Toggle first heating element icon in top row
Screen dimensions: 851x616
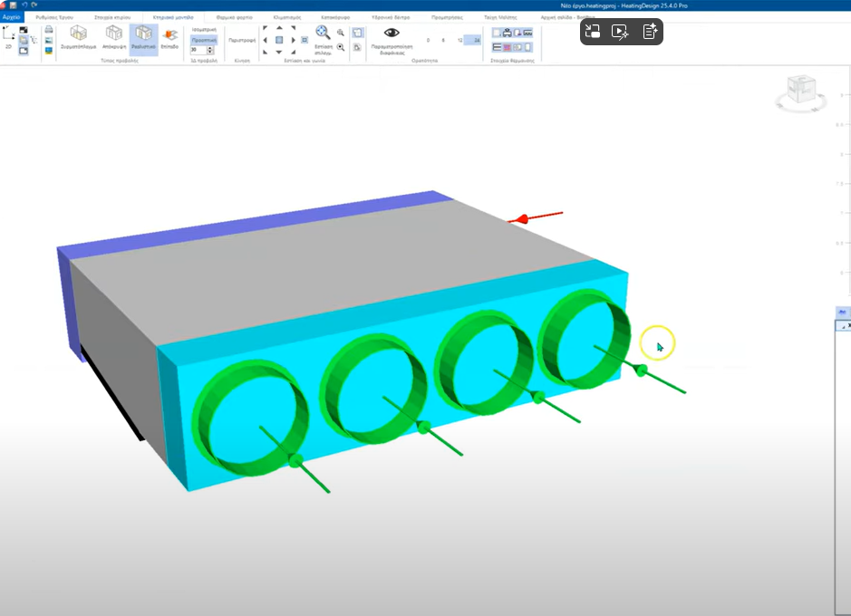point(497,34)
